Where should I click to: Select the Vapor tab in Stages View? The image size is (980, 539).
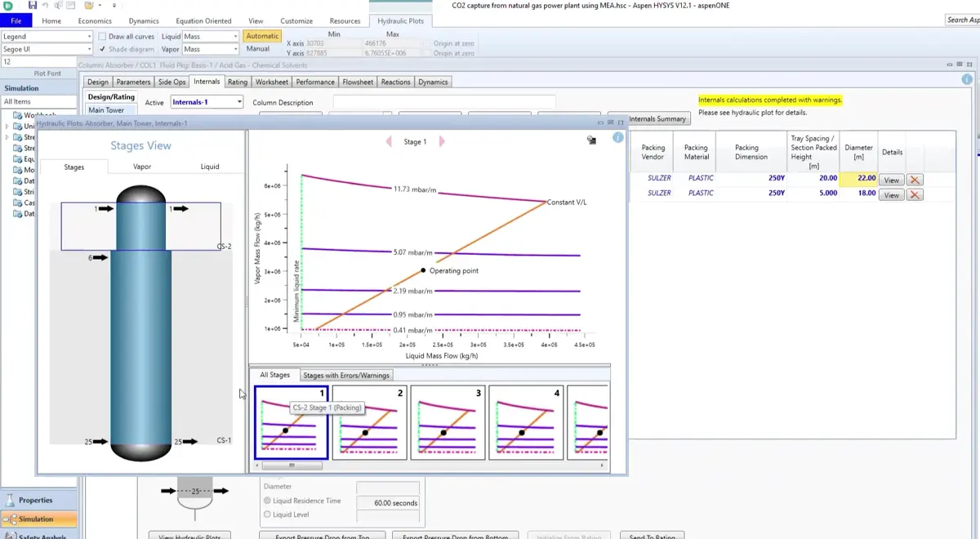tap(142, 167)
